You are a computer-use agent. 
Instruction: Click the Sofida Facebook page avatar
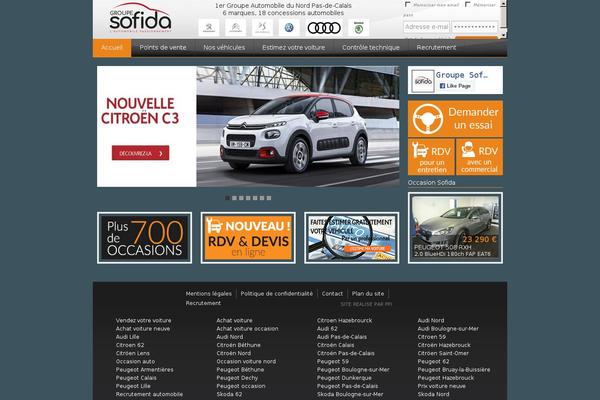(x=423, y=81)
